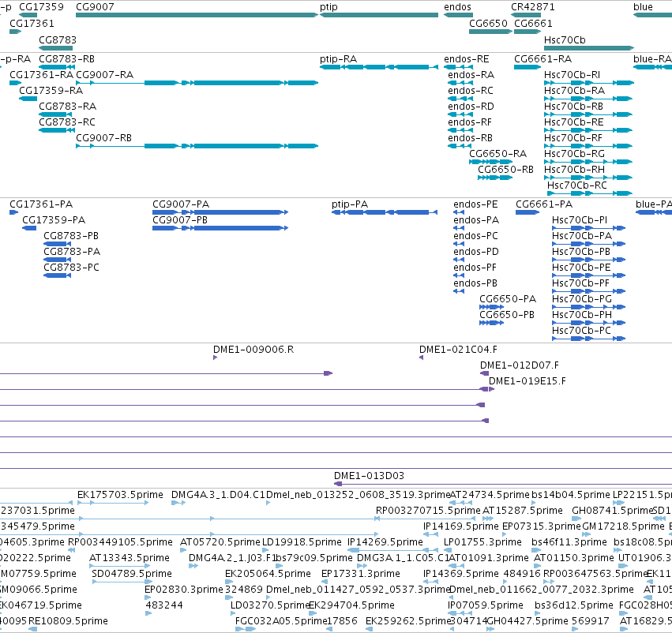672x633 pixels.
Task: Click the DME1-009O06.R feature label
Action: (x=253, y=349)
